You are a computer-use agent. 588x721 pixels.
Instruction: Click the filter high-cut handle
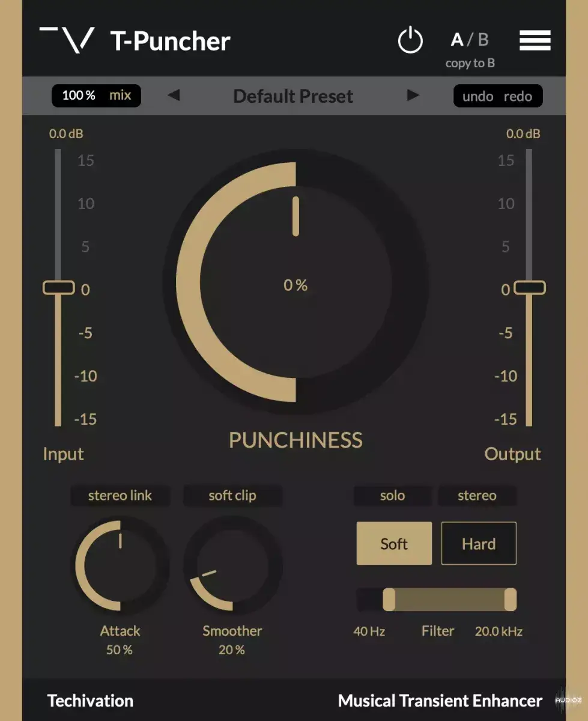511,599
